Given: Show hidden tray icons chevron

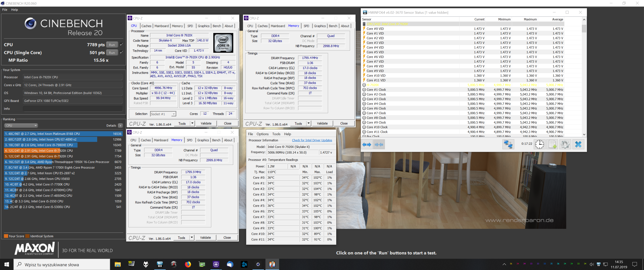Looking at the screenshot, I should click(504, 264).
